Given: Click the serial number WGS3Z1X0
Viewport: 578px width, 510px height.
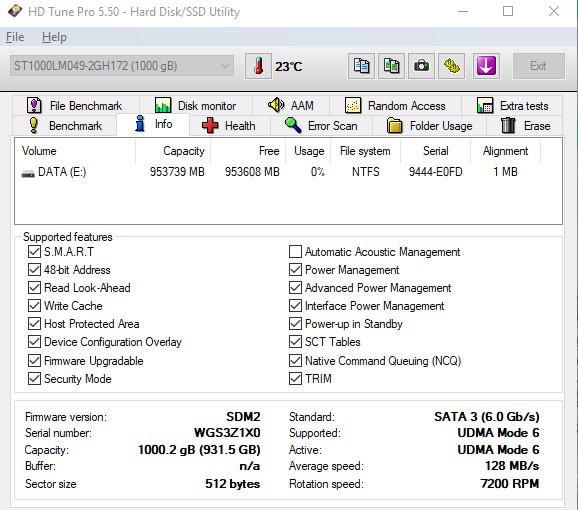Looking at the screenshot, I should [227, 433].
